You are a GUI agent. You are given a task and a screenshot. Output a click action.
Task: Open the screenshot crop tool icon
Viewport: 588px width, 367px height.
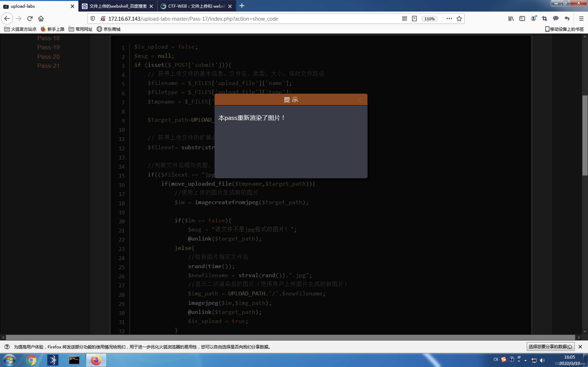(x=544, y=19)
